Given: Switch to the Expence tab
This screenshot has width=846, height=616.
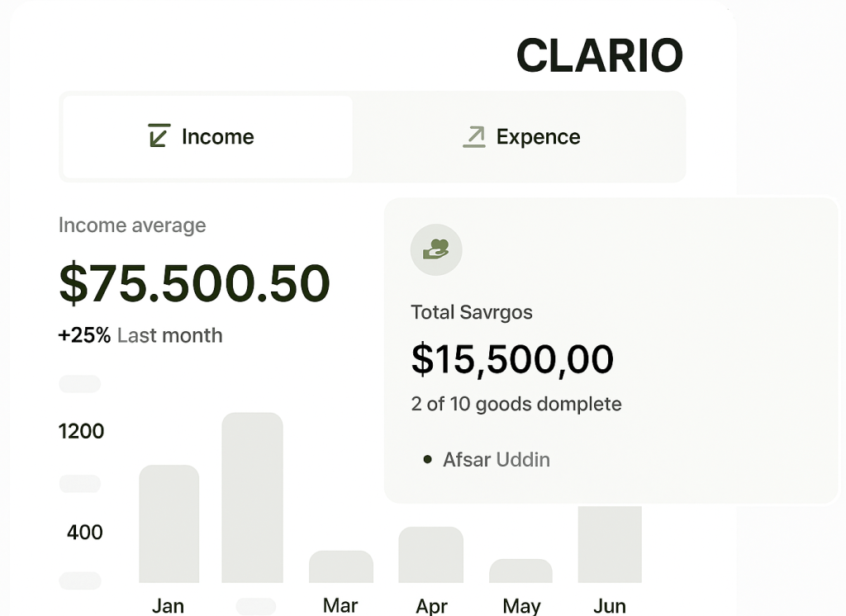Looking at the screenshot, I should pos(520,137).
